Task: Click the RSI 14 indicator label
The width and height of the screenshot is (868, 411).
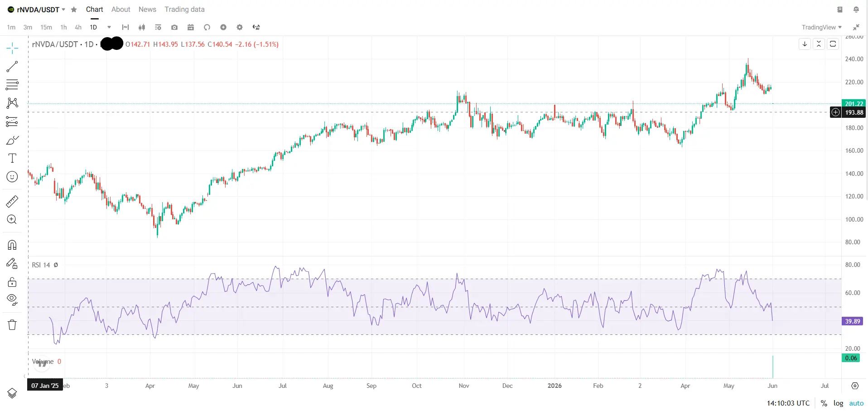Action: coord(41,265)
